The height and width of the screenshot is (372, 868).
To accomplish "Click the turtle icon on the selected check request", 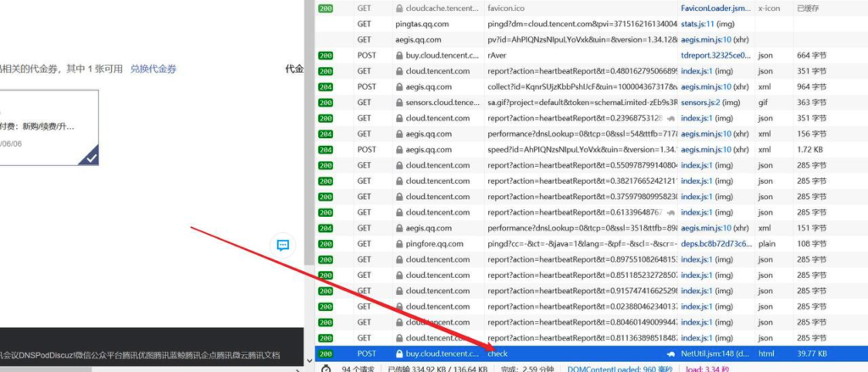I will pos(671,353).
